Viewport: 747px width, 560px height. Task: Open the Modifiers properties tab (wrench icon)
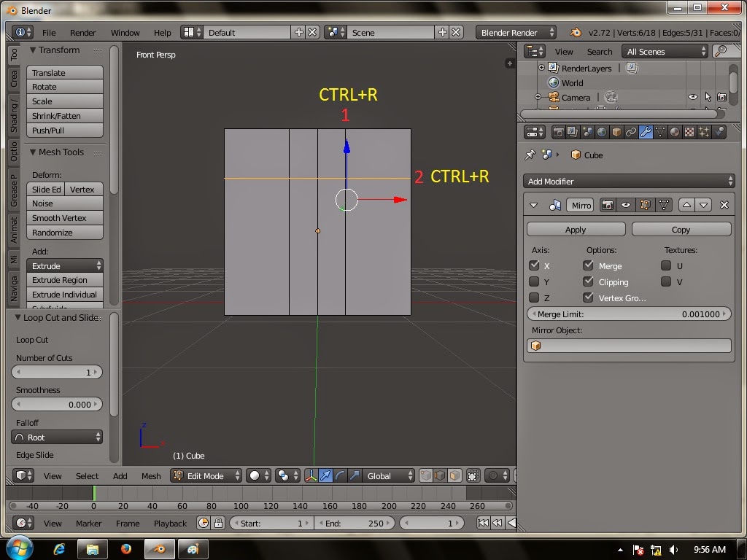pyautogui.click(x=646, y=132)
